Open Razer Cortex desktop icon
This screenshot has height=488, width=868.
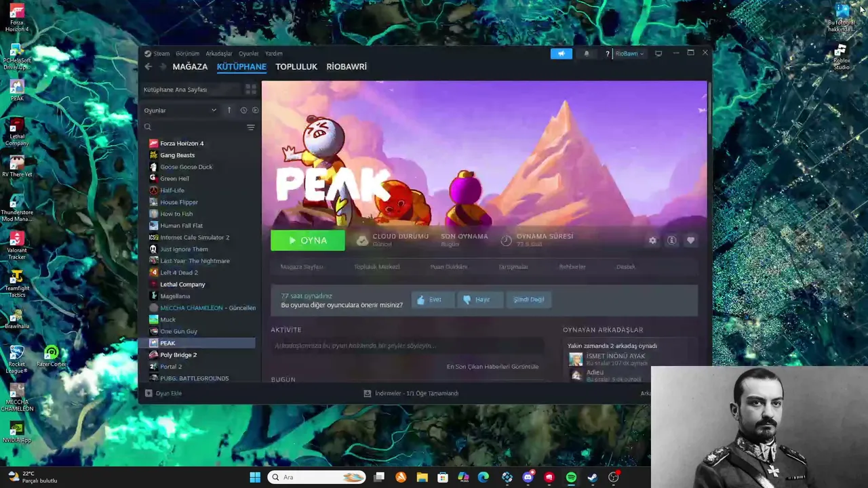click(x=51, y=357)
